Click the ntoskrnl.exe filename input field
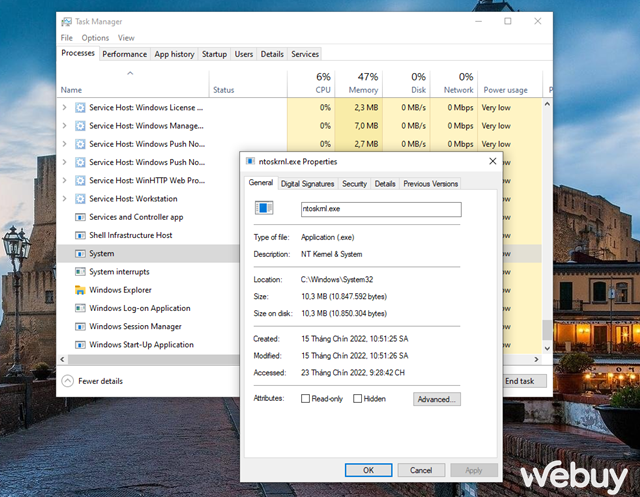 (x=381, y=209)
